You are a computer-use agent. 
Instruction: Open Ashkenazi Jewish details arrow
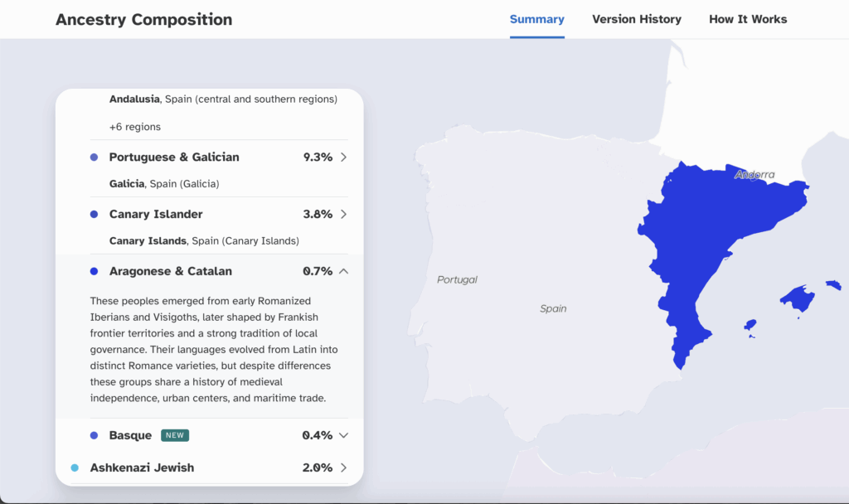coord(343,468)
